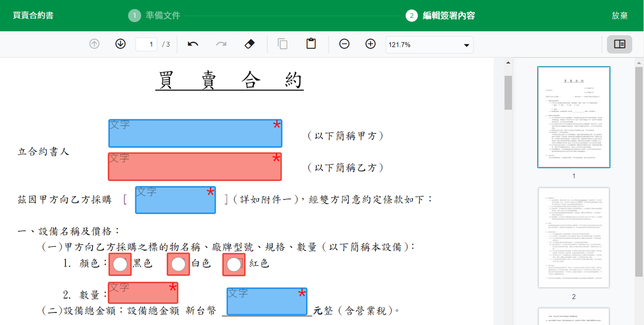The image size is (644, 325).
Task: Open the 121.7% zoom level dropdown
Action: click(x=429, y=45)
